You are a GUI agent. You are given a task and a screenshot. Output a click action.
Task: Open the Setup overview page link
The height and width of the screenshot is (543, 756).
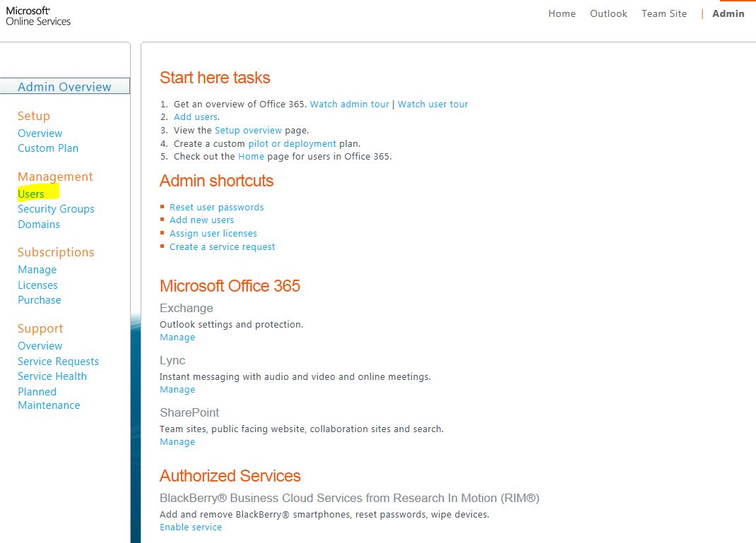tap(248, 130)
